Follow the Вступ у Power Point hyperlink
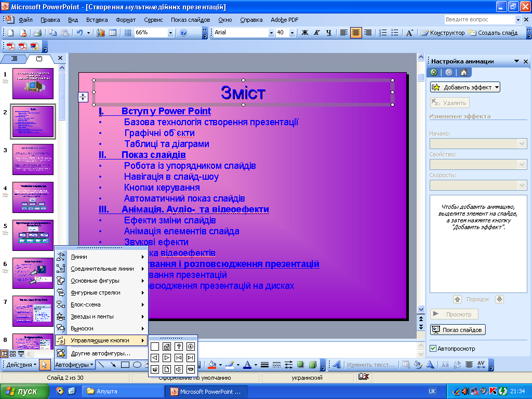Viewport: 532px width, 399px height. [166, 111]
